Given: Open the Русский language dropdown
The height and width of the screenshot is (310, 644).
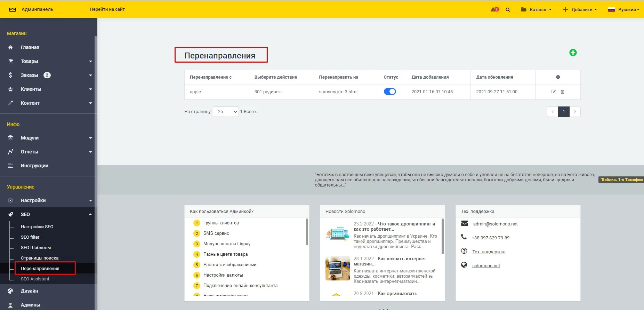Looking at the screenshot, I should (x=623, y=9).
